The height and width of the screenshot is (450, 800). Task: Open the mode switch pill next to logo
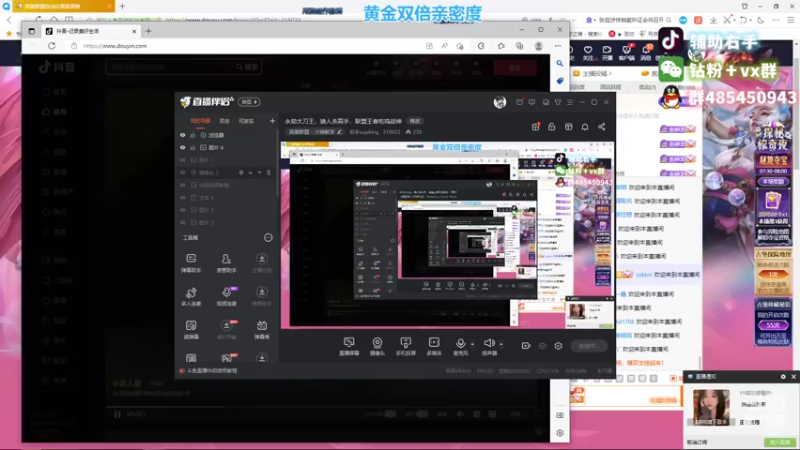(x=249, y=102)
